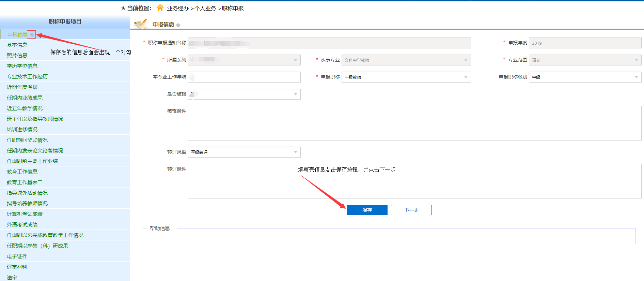Click the bird logo beside 申报信息 heading
Image resolution: width=644 pixels, height=281 pixels.
140,24
